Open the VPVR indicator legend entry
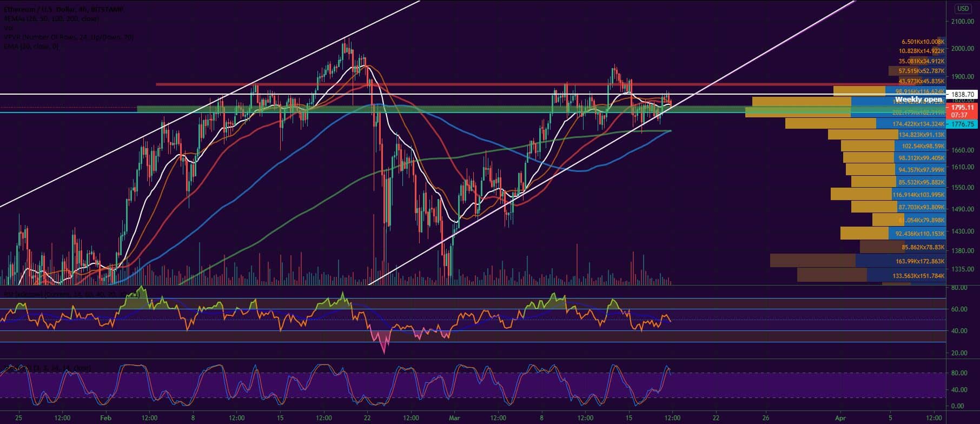This screenshot has height=424, width=980. click(68, 37)
